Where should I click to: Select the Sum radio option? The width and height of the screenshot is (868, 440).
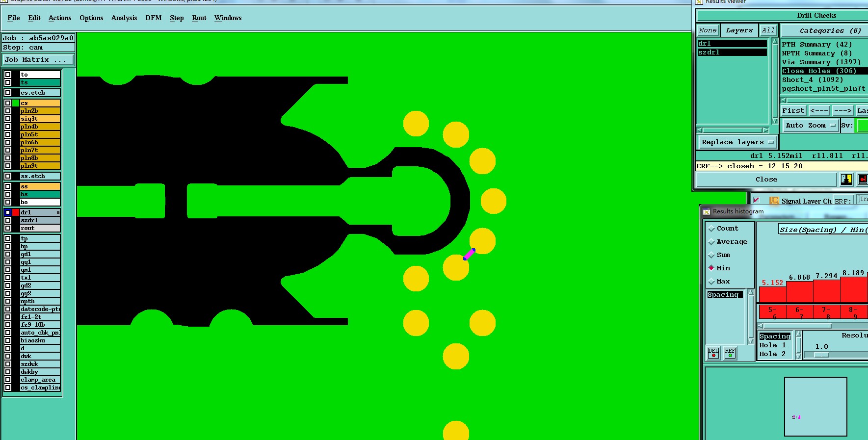(711, 255)
